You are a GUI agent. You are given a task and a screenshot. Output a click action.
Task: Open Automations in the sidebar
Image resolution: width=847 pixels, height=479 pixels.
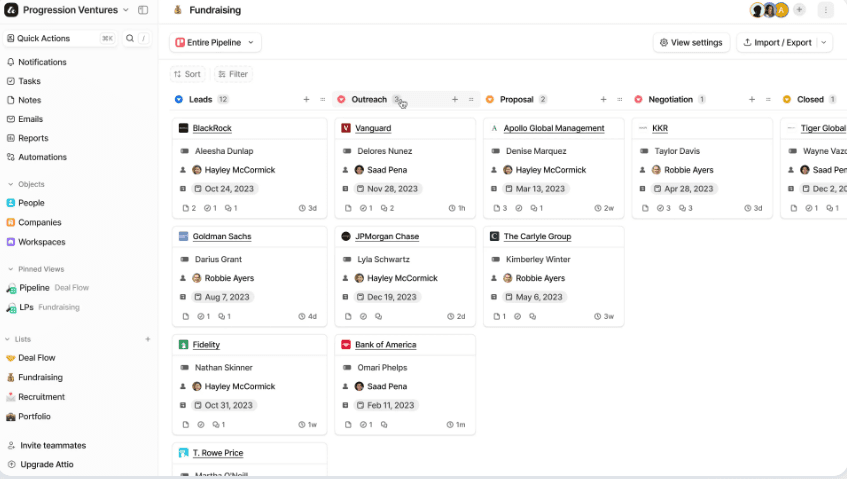coord(42,157)
